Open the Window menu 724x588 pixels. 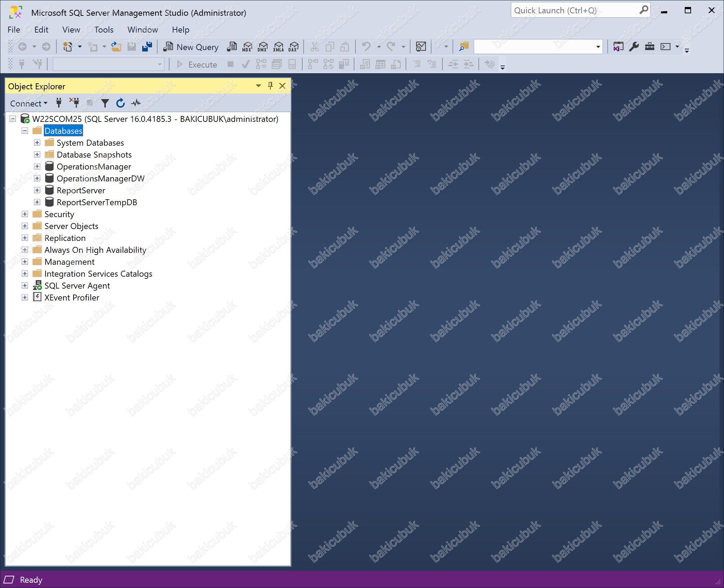(x=143, y=30)
